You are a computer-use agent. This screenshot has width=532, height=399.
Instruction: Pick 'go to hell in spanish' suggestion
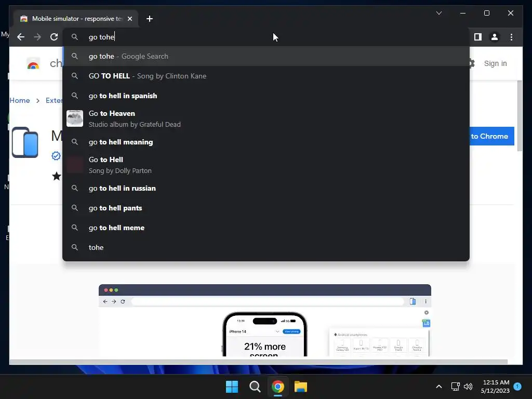pos(266,96)
